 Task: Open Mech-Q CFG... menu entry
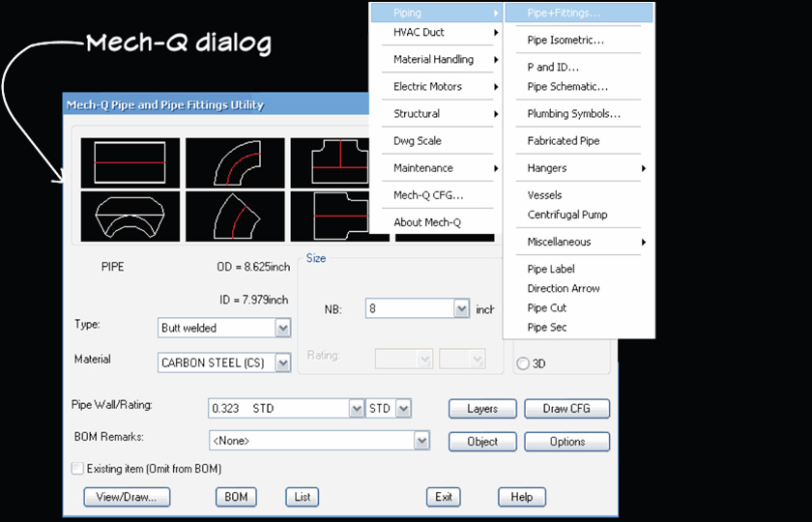[x=437, y=195]
